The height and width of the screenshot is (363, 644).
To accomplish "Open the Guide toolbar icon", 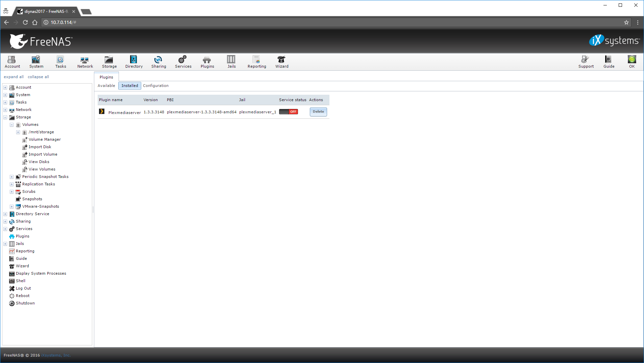I will (609, 62).
